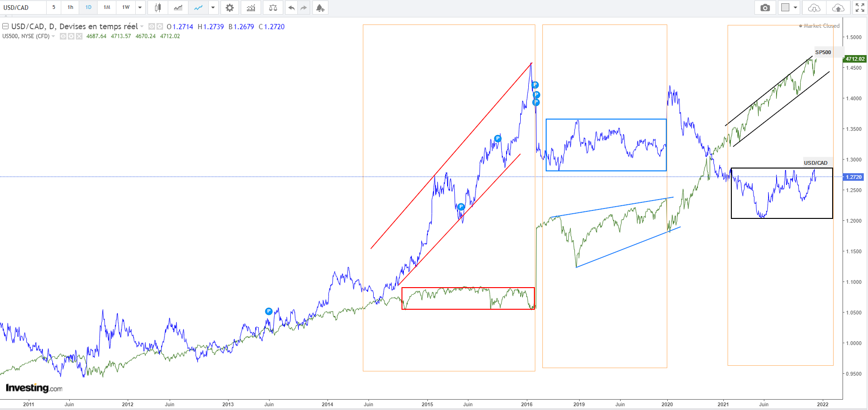The width and height of the screenshot is (868, 410).
Task: Open USD/CAD series settings in legend
Action: [x=159, y=27]
